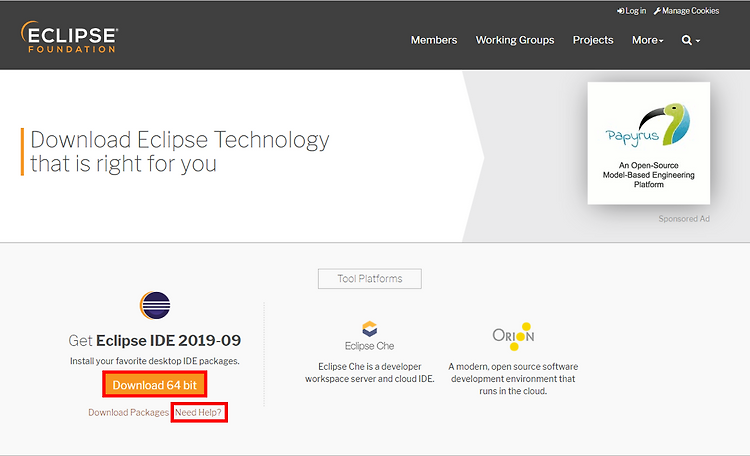Expand the More dropdown menu
Screen dimensions: 750x456
click(648, 40)
